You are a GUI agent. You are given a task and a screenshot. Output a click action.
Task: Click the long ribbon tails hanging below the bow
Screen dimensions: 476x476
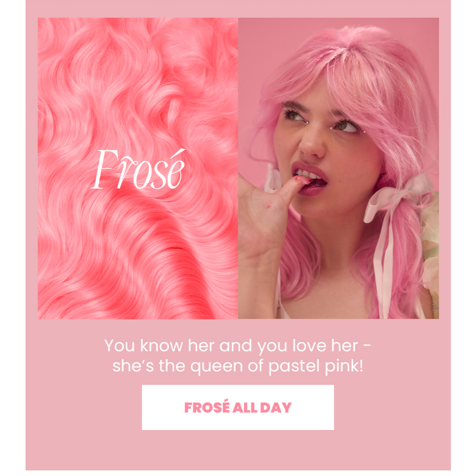tap(383, 267)
